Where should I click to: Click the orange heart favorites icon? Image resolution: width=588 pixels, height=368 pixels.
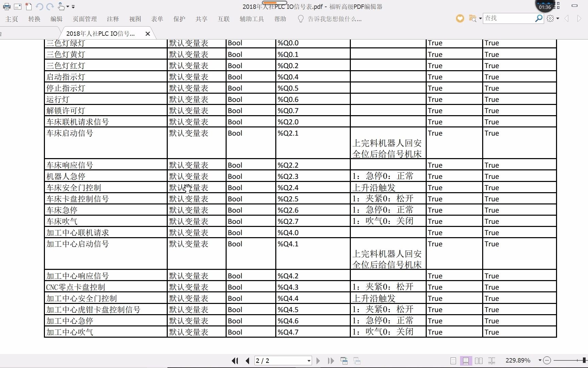pyautogui.click(x=460, y=18)
